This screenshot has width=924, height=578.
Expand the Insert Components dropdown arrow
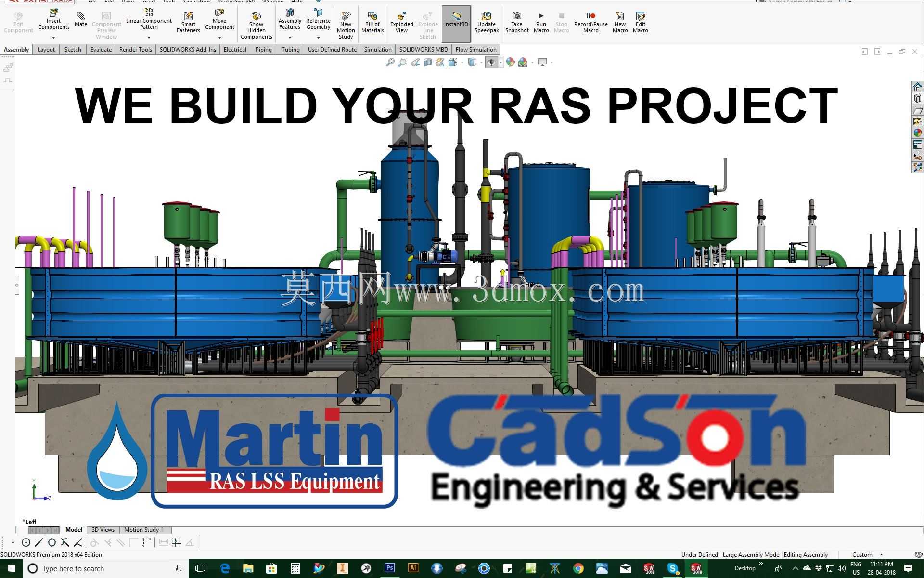coord(53,38)
